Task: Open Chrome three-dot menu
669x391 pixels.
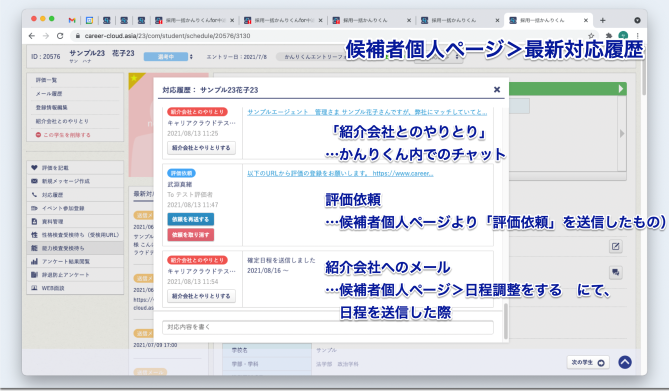Action: [x=637, y=36]
